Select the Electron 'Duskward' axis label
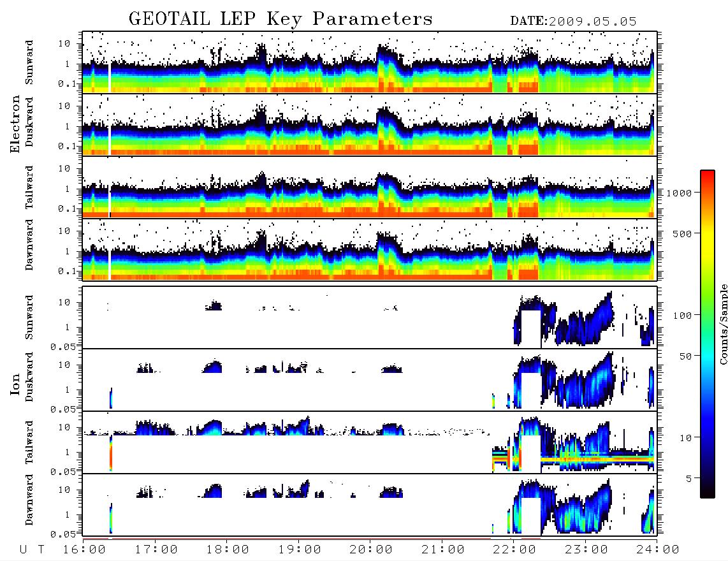 click(29, 122)
